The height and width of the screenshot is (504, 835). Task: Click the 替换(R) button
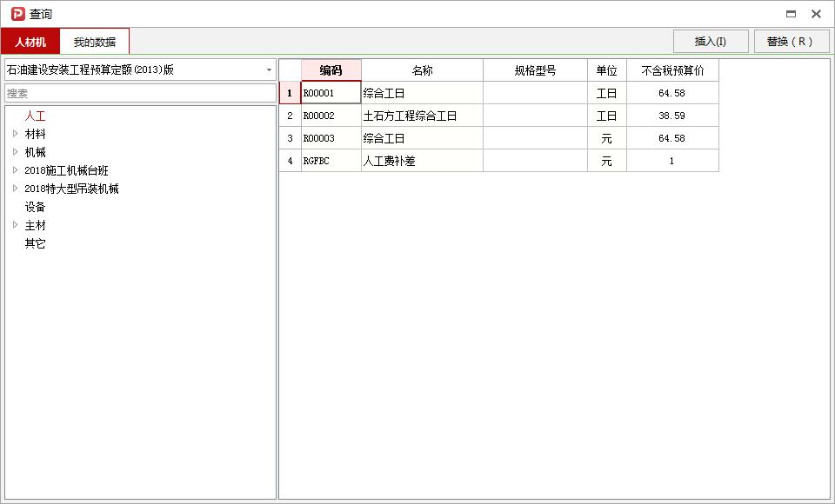click(791, 41)
